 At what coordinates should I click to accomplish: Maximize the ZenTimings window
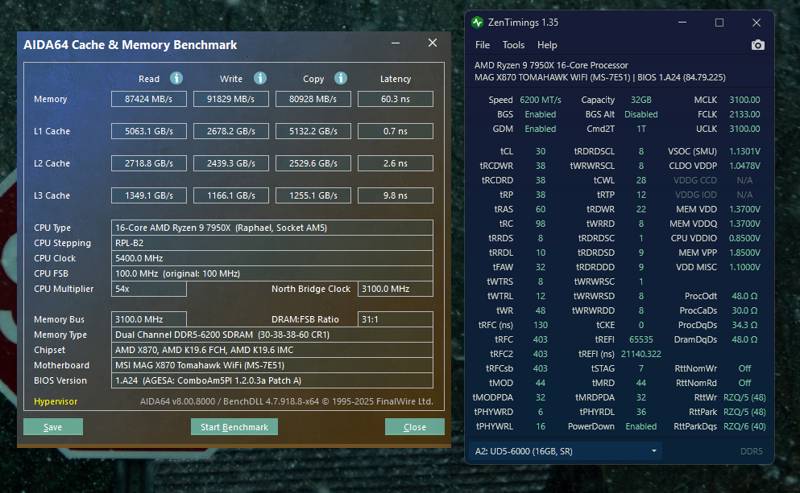(x=719, y=22)
